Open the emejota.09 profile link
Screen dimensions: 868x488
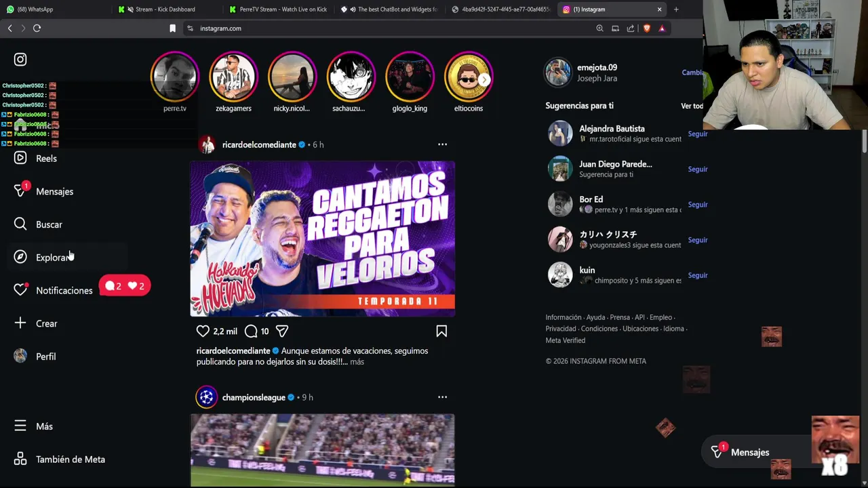click(x=597, y=68)
